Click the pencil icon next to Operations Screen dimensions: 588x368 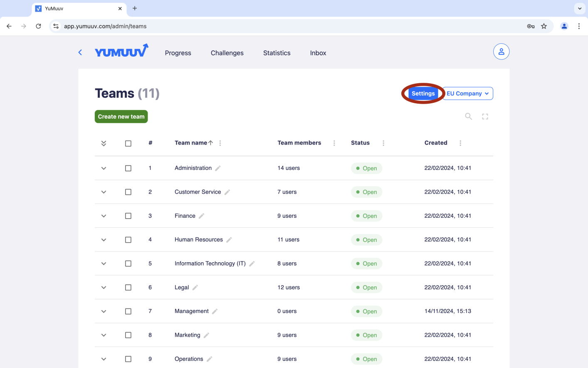click(210, 359)
